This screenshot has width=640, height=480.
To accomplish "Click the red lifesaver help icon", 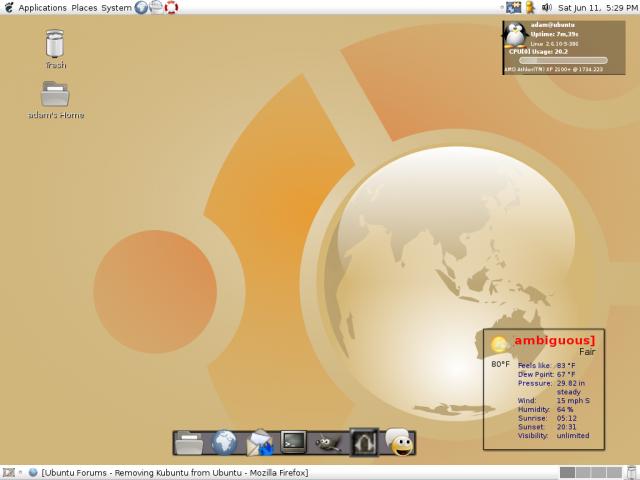I will coord(172,8).
